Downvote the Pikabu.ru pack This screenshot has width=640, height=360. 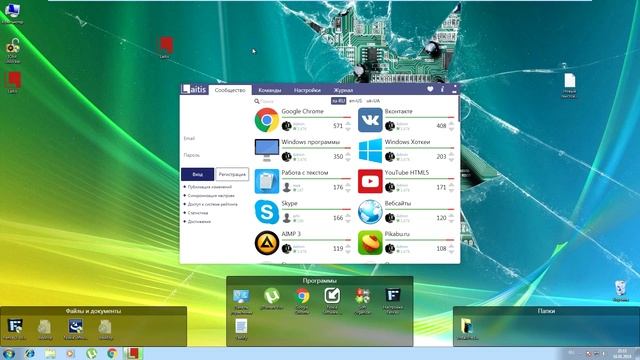click(x=451, y=251)
